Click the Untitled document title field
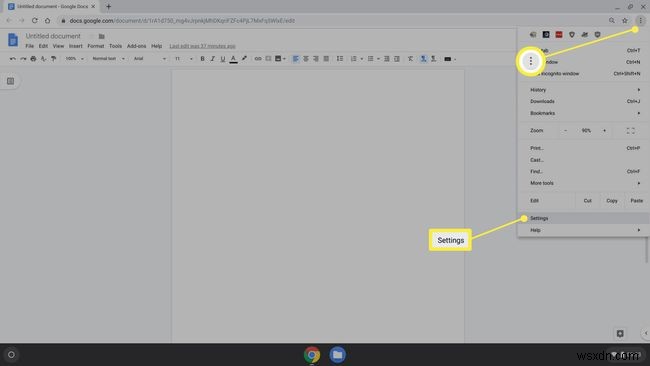This screenshot has height=366, width=650. point(53,36)
